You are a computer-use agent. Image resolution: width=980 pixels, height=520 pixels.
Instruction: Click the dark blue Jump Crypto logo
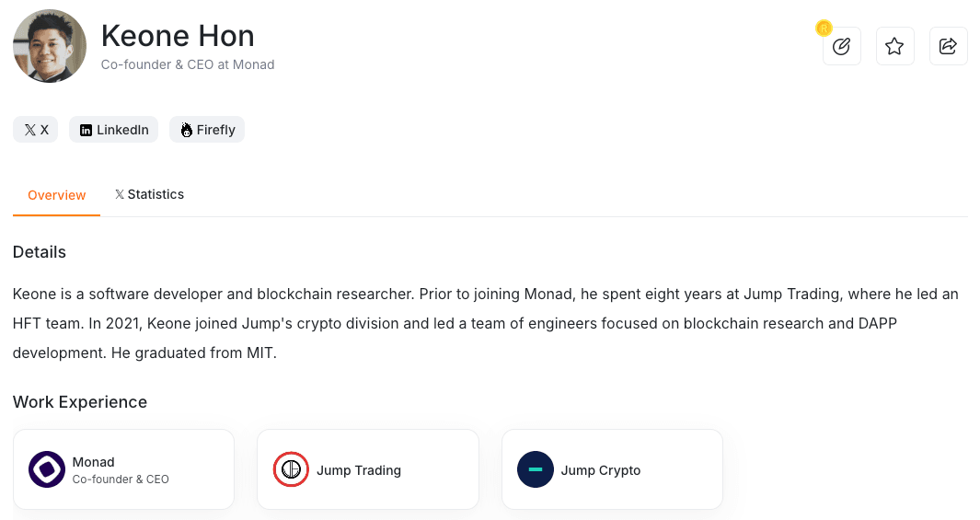536,469
